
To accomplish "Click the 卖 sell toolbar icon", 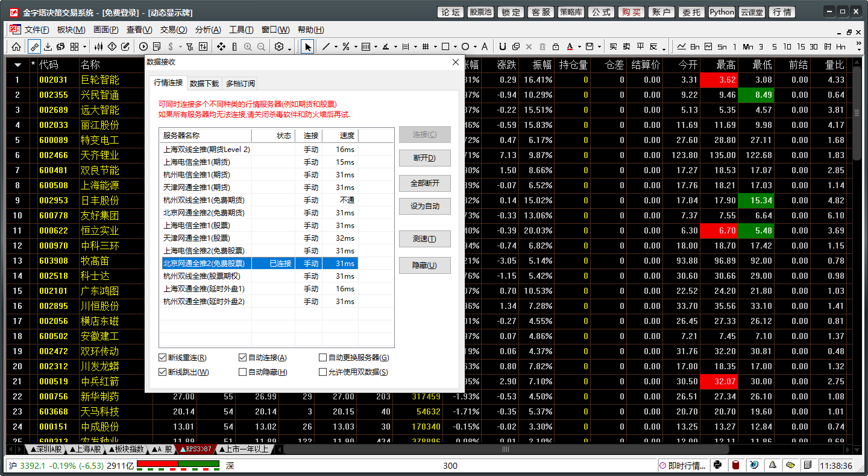I will [x=627, y=46].
